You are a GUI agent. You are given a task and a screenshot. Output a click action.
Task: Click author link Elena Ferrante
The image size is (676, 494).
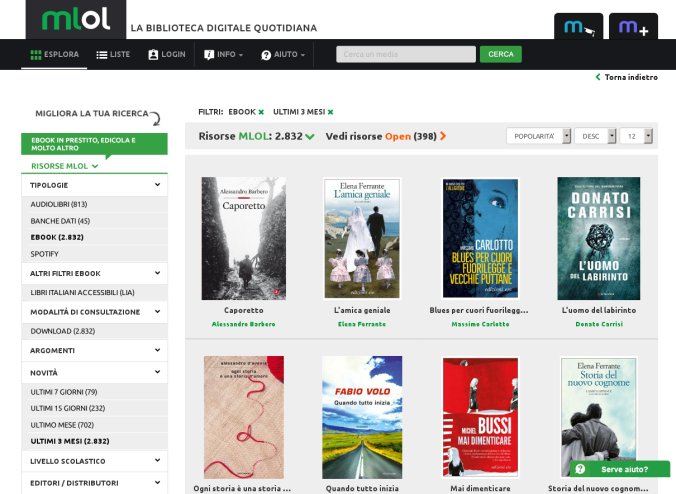[362, 324]
